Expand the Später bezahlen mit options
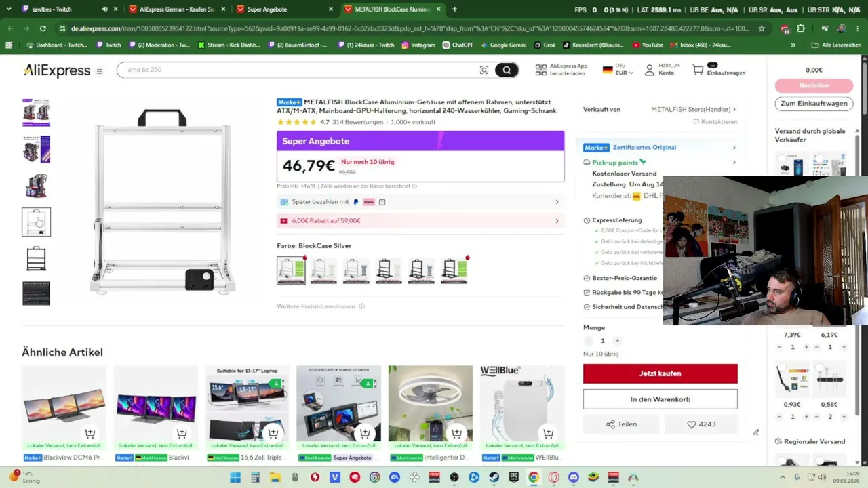This screenshot has width=868, height=488. pyautogui.click(x=420, y=202)
